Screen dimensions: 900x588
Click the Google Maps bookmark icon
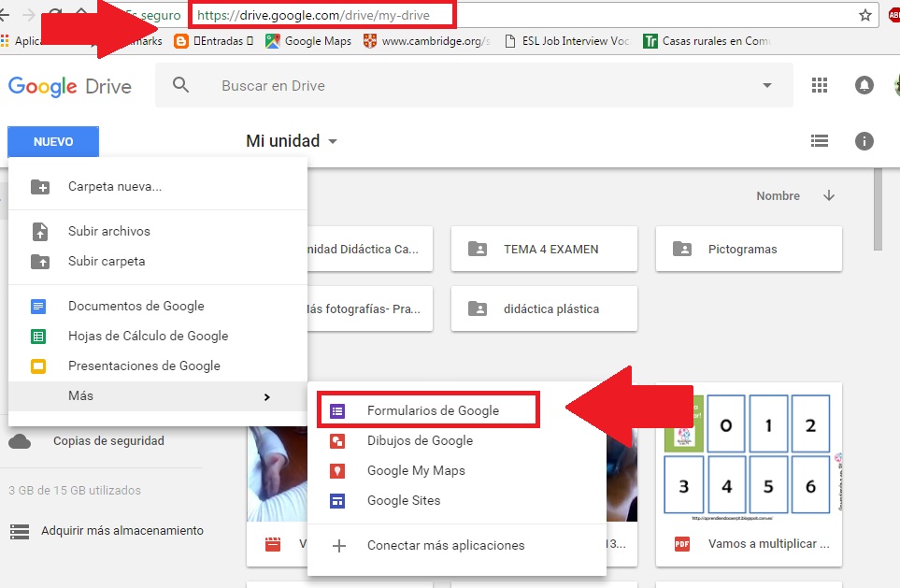[273, 41]
